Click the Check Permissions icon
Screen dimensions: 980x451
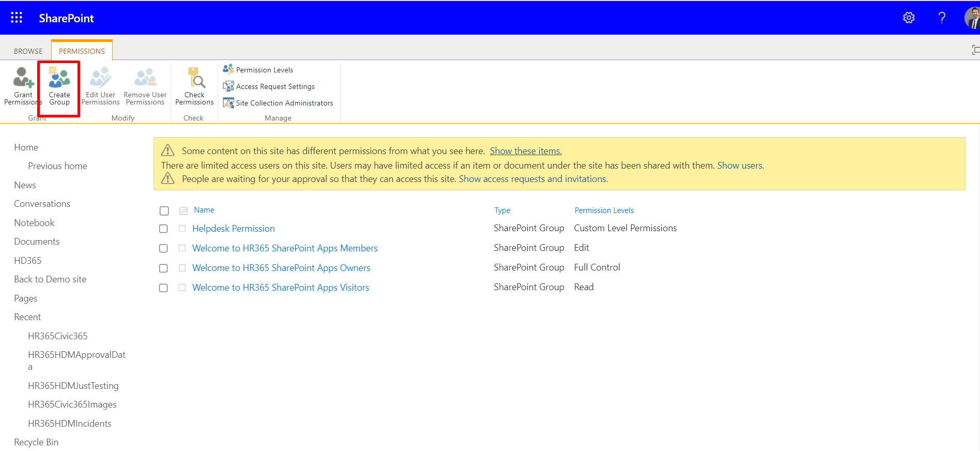[x=196, y=78]
